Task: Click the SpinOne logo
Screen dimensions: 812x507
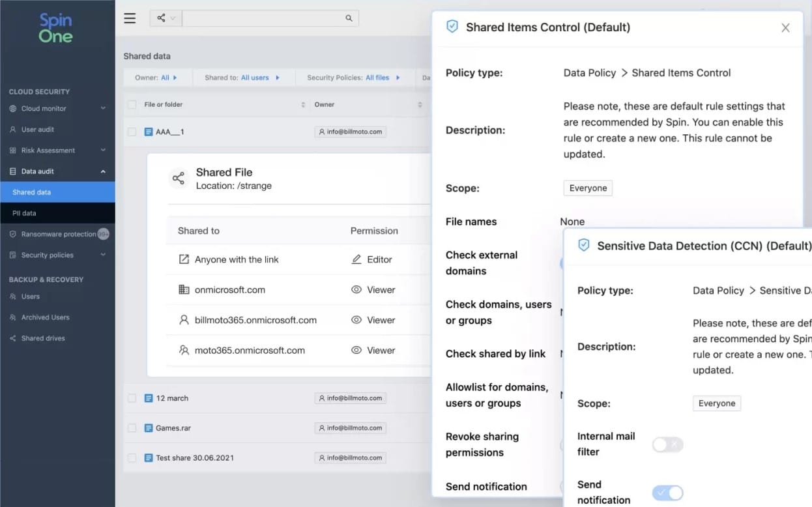Action: (x=56, y=29)
